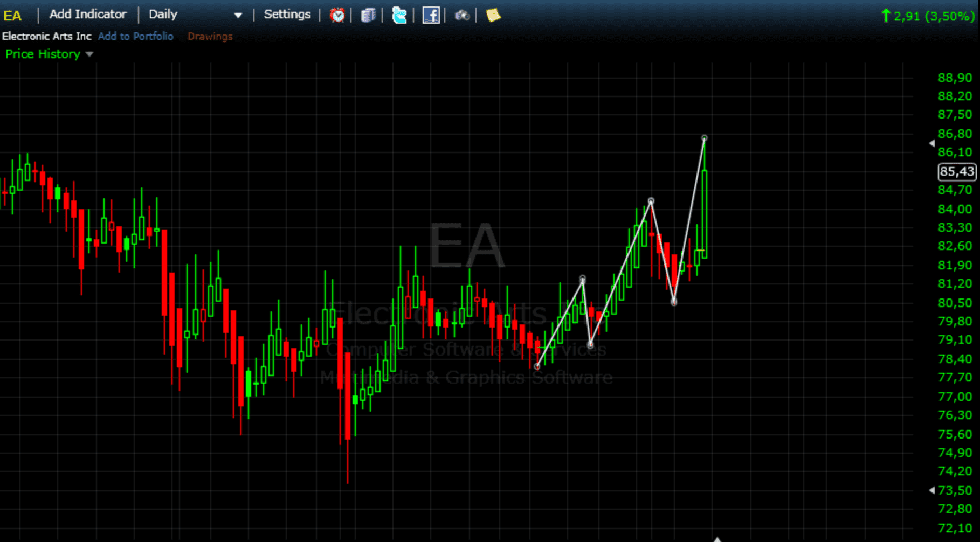Viewport: 980px width, 542px height.
Task: Click the highlighted 85,43 current price label
Action: pyautogui.click(x=957, y=172)
